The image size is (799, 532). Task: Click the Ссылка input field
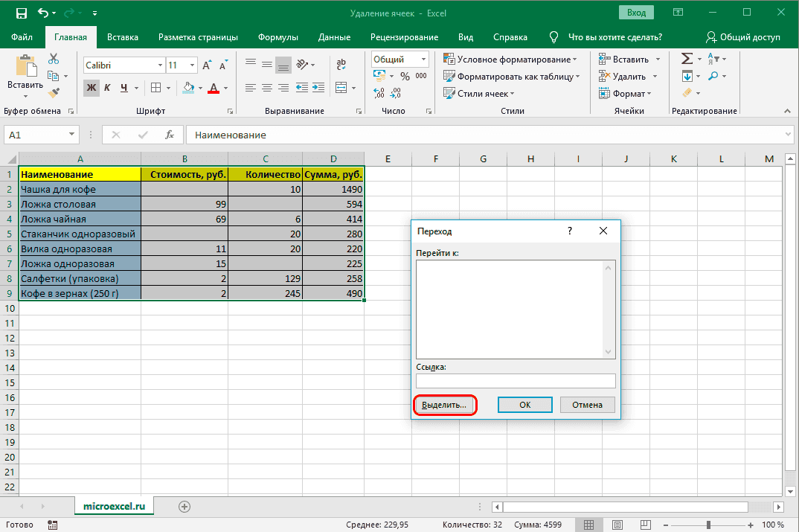(x=516, y=381)
